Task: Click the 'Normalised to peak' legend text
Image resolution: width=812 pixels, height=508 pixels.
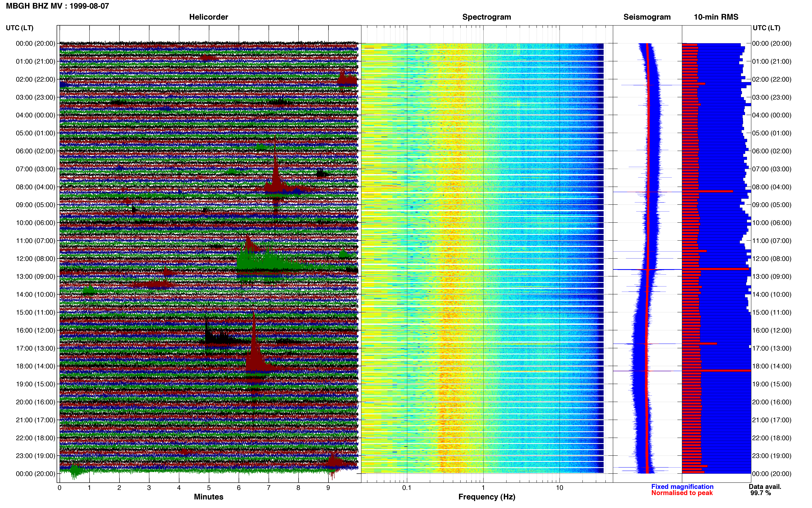Action: pyautogui.click(x=682, y=493)
